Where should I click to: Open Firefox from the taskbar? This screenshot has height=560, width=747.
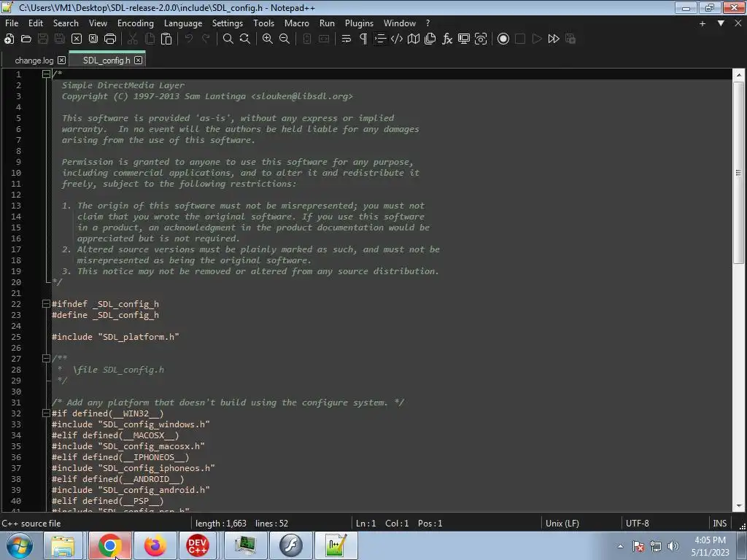coord(155,545)
